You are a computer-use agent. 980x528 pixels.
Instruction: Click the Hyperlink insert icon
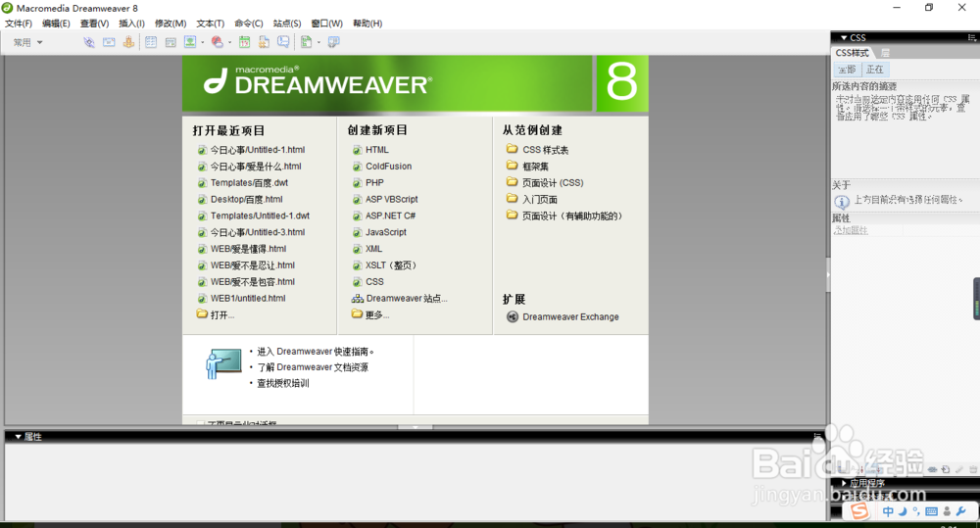[x=89, y=42]
